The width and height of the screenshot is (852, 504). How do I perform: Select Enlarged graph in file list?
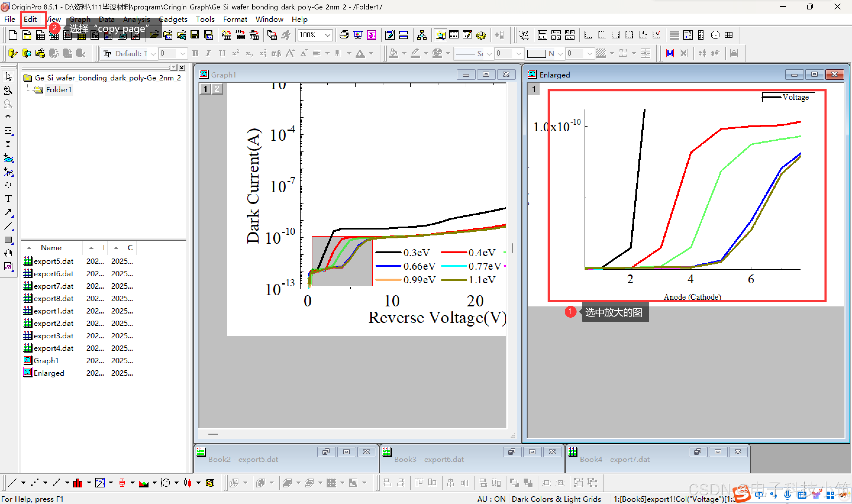point(49,373)
